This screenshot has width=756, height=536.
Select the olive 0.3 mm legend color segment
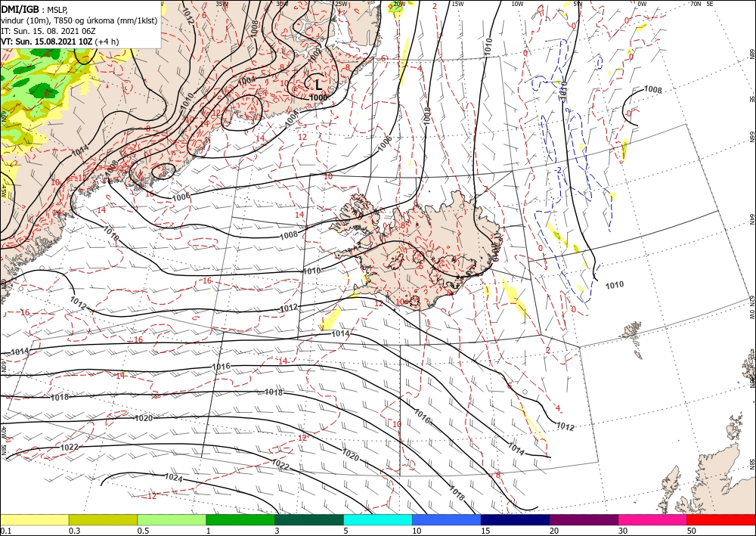click(103, 519)
